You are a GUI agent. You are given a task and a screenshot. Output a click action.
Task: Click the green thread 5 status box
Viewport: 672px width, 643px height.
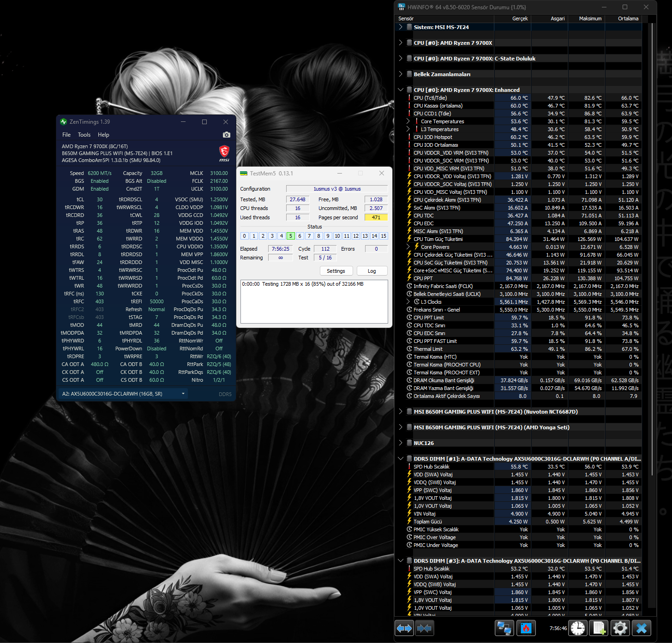coord(291,236)
